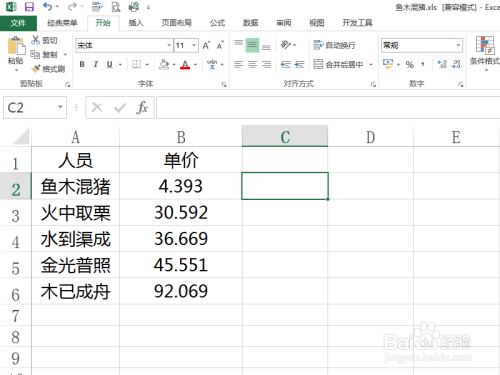Image resolution: width=500 pixels, height=375 pixels.
Task: Apply comma style number format
Action: (x=423, y=64)
